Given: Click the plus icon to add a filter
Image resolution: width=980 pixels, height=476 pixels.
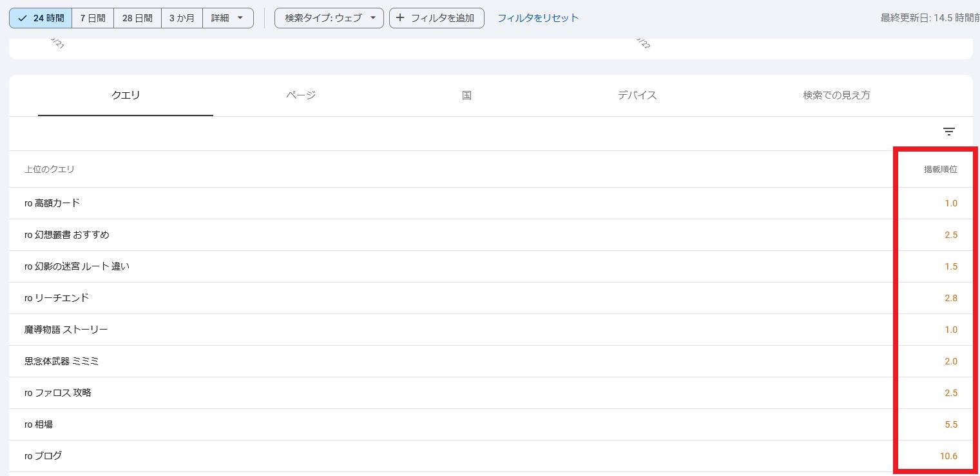Looking at the screenshot, I should pos(400,18).
